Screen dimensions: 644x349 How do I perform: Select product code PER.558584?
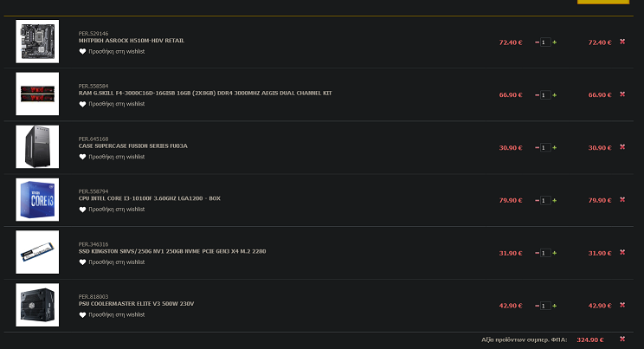click(93, 86)
